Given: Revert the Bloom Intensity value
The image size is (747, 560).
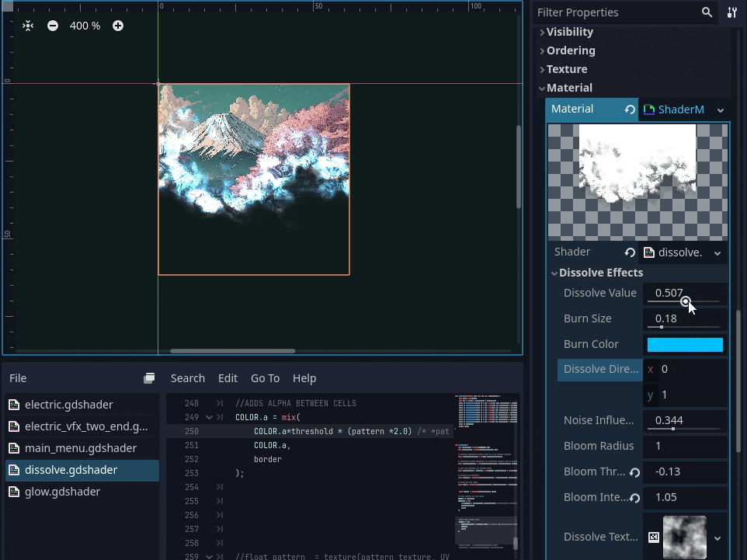Looking at the screenshot, I should 634,498.
